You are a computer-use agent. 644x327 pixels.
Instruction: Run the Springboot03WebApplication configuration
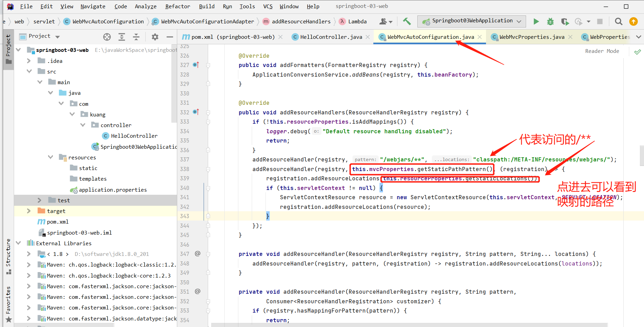tap(536, 22)
